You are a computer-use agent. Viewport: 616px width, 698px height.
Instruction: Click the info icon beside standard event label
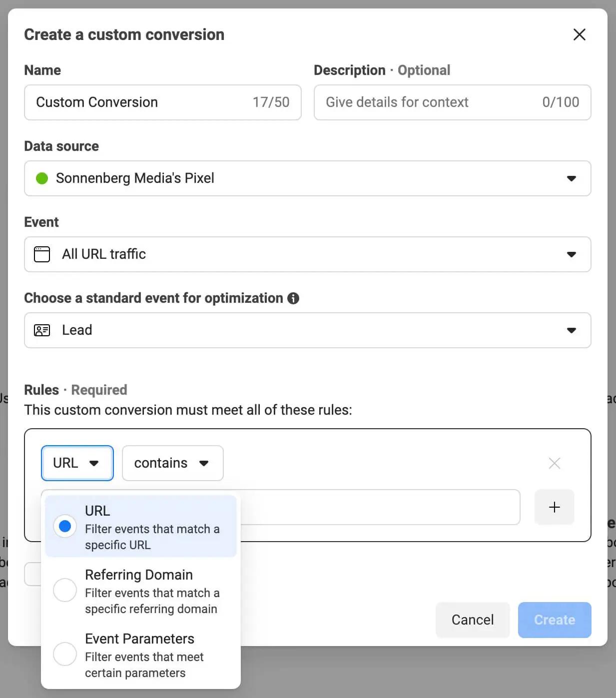293,298
